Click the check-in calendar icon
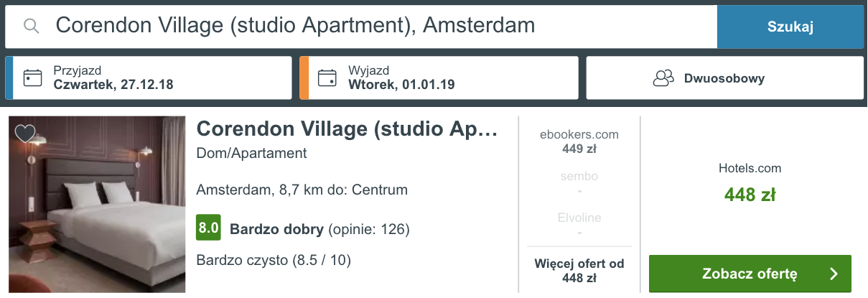The height and width of the screenshot is (298, 868). click(33, 78)
